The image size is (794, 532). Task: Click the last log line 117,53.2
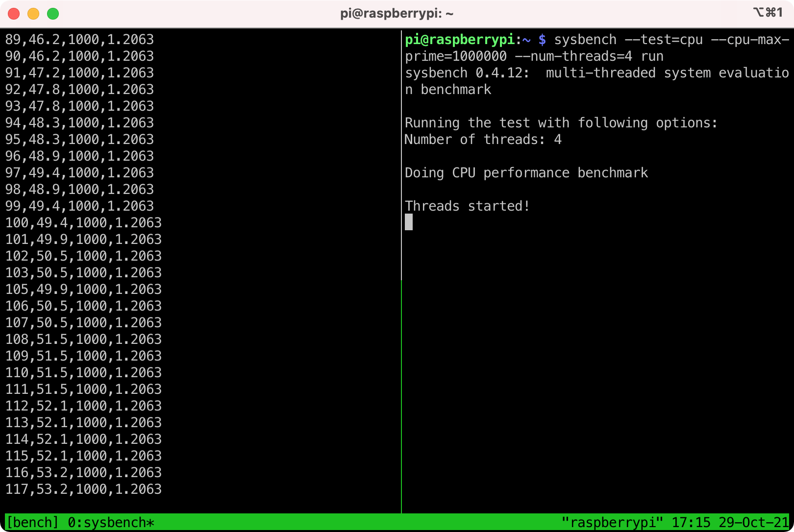tap(83, 489)
